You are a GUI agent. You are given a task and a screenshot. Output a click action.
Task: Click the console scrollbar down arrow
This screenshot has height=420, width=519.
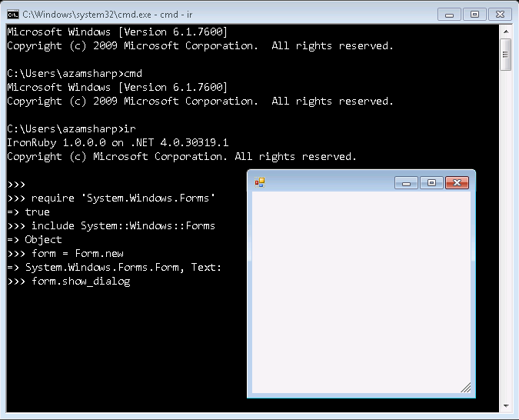[506, 405]
